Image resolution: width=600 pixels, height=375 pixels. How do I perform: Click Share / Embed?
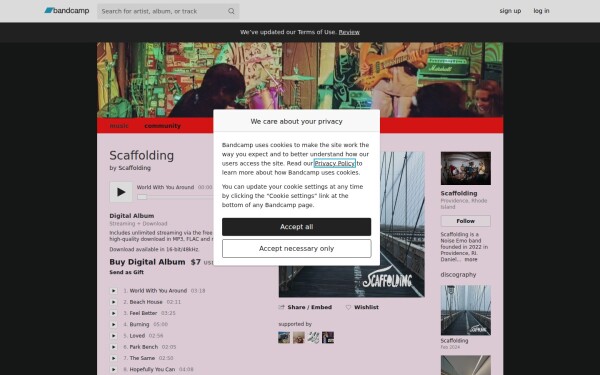click(305, 307)
